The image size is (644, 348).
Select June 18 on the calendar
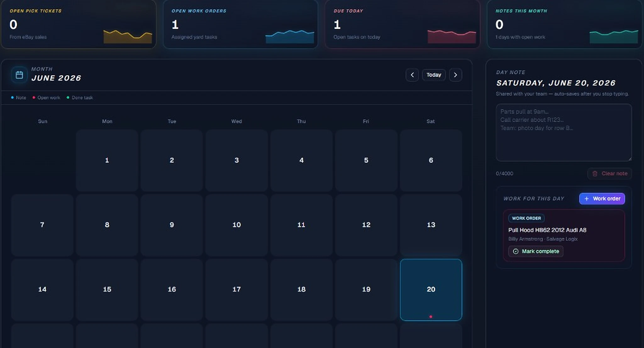click(x=301, y=290)
